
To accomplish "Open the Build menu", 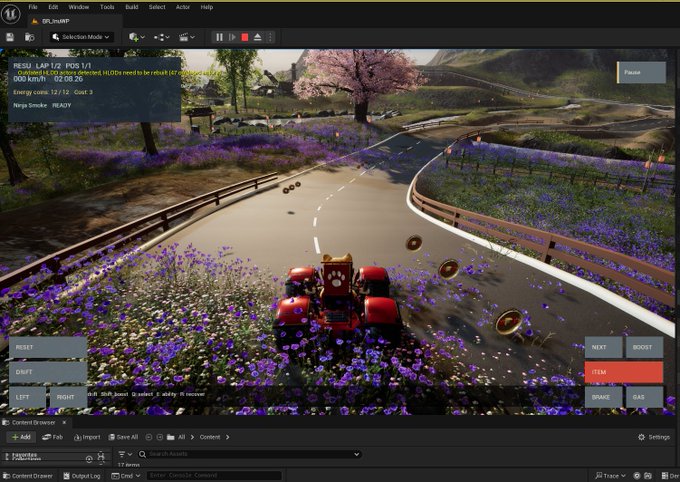I will pos(132,7).
